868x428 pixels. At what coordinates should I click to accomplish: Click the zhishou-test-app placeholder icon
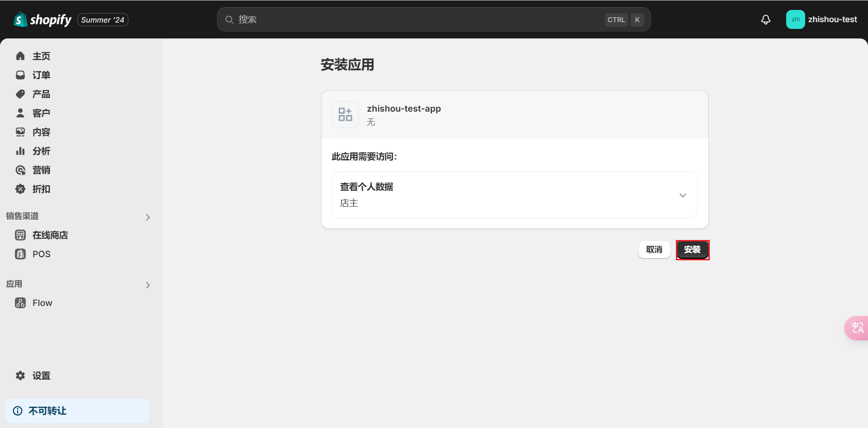point(345,114)
